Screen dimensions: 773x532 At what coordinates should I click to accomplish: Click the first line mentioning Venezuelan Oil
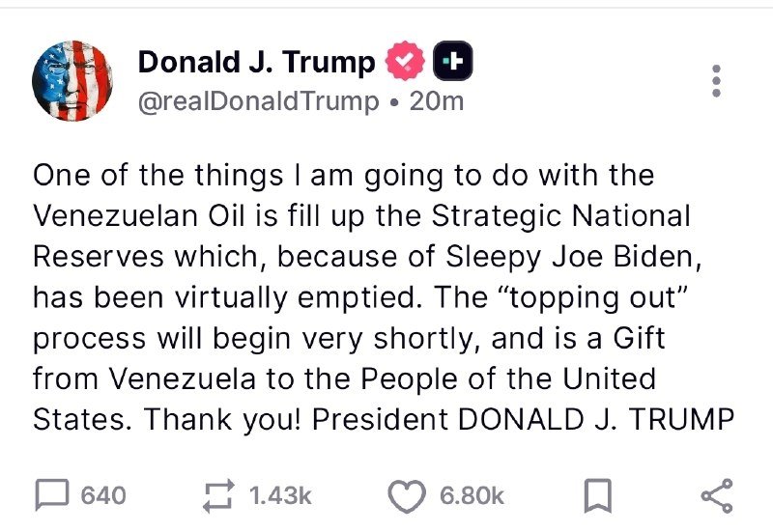[x=362, y=215]
